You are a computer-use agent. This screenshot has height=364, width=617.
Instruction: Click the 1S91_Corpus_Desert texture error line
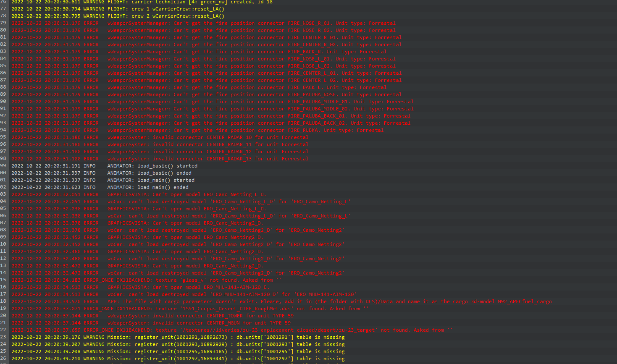pyautogui.click(x=190, y=309)
